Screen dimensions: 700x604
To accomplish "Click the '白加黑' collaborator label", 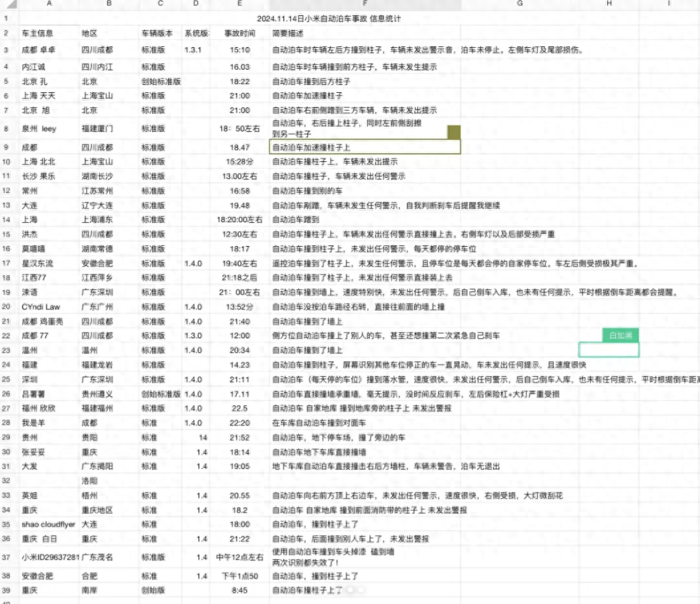I will (620, 335).
